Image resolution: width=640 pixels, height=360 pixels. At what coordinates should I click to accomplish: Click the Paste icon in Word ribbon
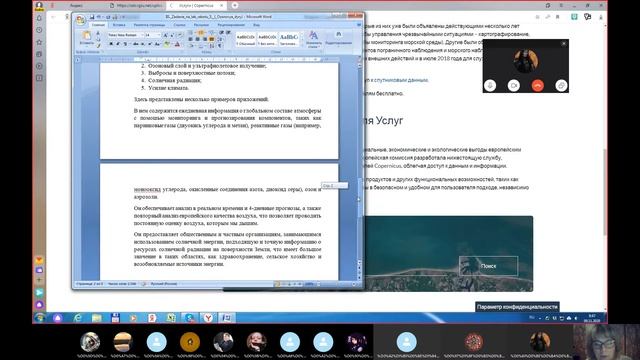click(87, 37)
